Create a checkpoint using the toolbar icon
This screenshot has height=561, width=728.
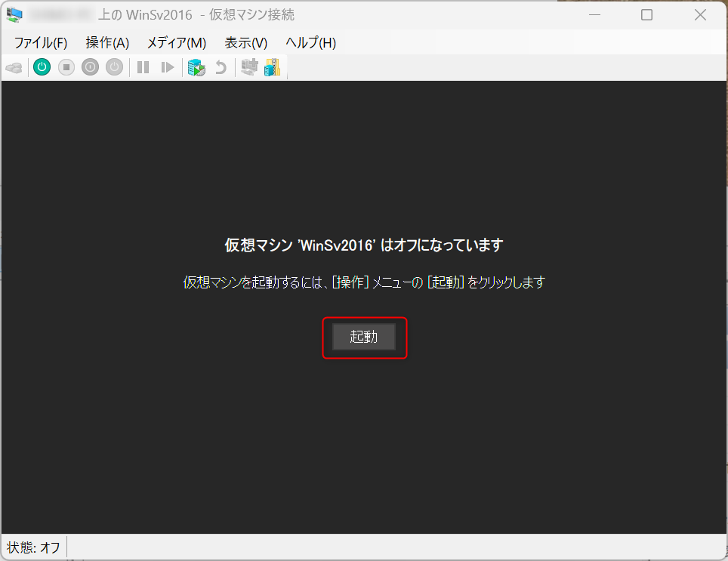pos(196,67)
